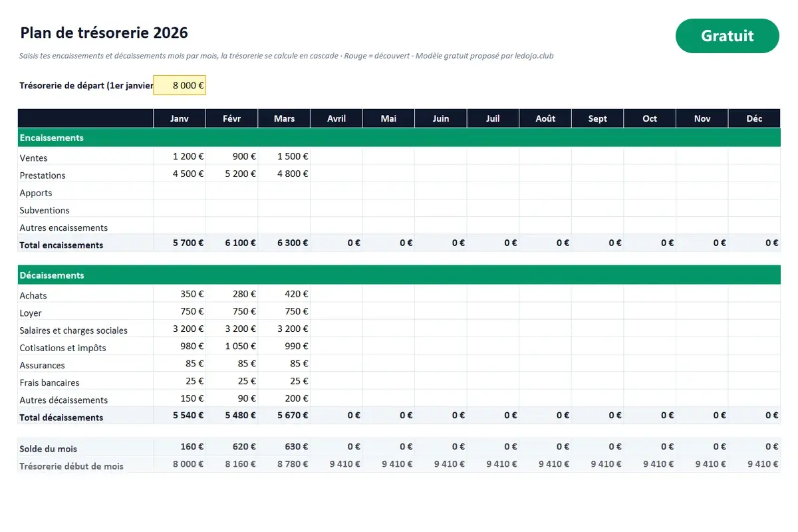Click Autres décaissements March 200 €
The width and height of the screenshot is (798, 532).
(x=284, y=398)
